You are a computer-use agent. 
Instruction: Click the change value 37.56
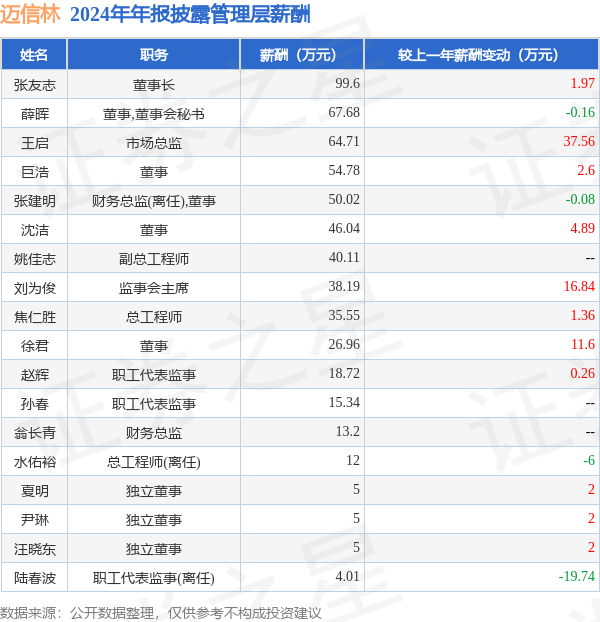tap(579, 141)
